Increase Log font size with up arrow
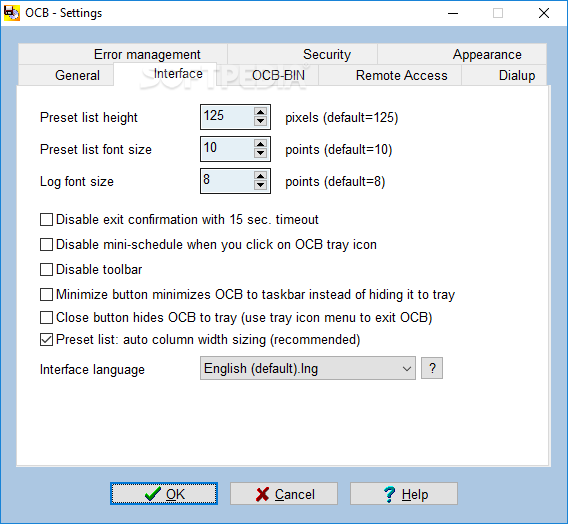This screenshot has width=568, height=524. 260,175
